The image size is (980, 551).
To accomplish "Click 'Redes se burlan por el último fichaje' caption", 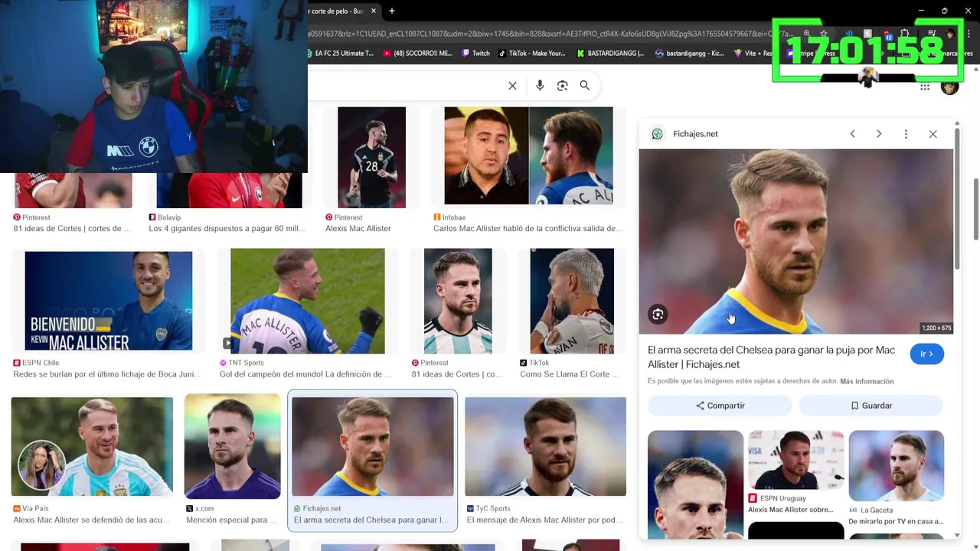I will (106, 374).
